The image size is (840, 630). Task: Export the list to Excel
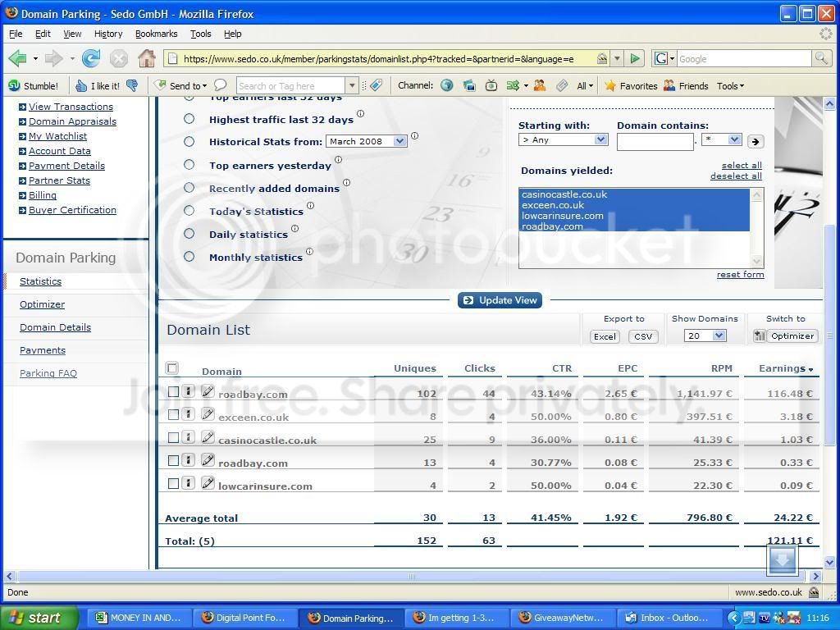click(x=605, y=336)
